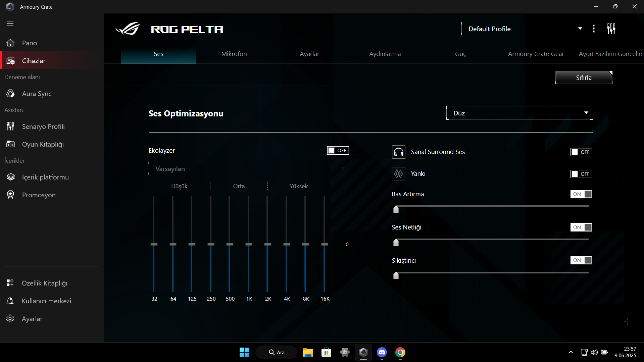The image size is (644, 362).
Task: Open the Armoury Crate Gear tab
Action: (536, 54)
